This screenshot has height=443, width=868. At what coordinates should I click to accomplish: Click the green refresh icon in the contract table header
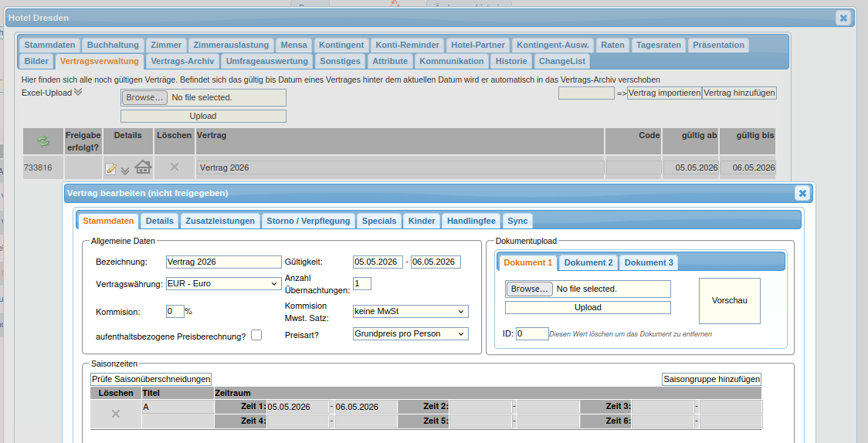pos(43,141)
